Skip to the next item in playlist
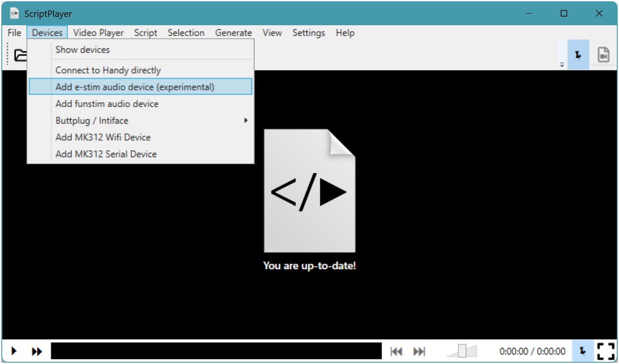619x364 pixels. click(x=419, y=351)
